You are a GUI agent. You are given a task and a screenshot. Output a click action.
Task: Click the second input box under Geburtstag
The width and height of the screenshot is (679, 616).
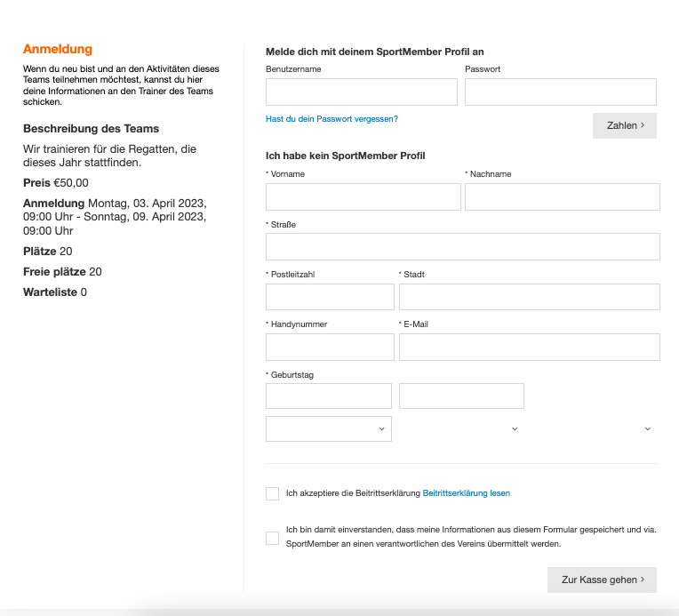(x=461, y=396)
